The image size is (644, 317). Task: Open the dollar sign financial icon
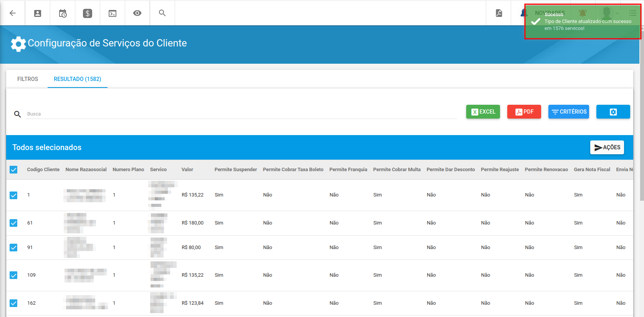[88, 13]
